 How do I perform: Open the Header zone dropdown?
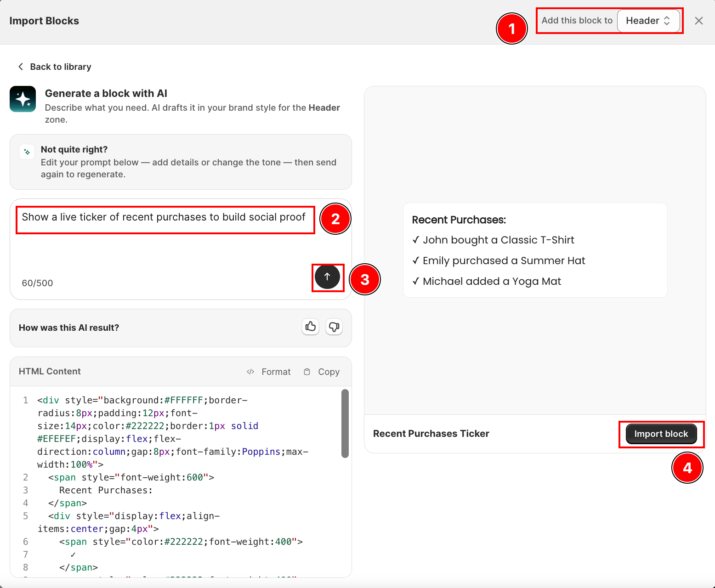coord(648,21)
